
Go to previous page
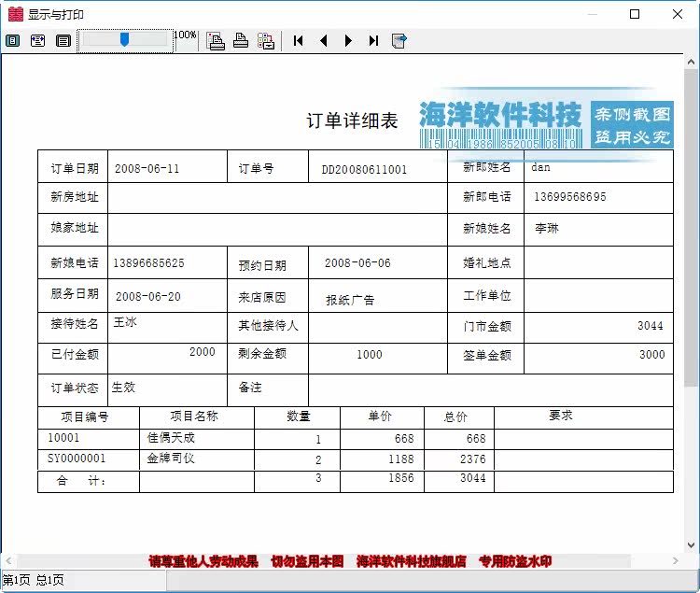[324, 41]
